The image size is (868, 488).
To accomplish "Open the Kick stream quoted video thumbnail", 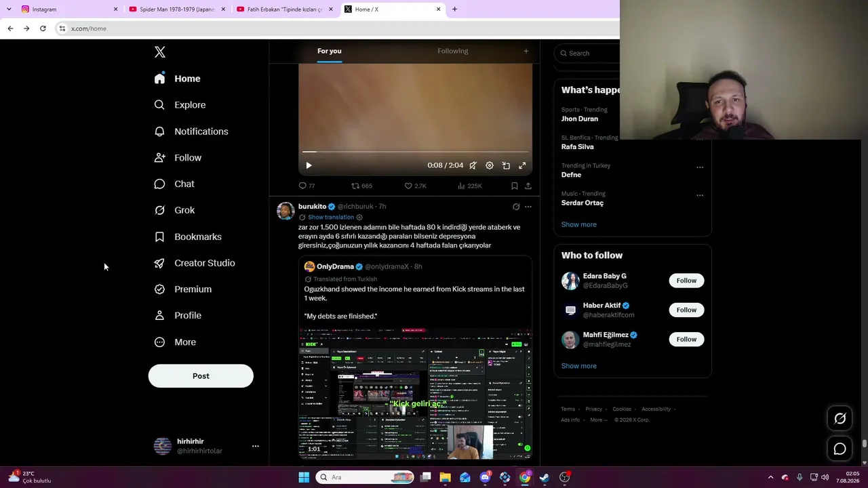I will tap(415, 394).
